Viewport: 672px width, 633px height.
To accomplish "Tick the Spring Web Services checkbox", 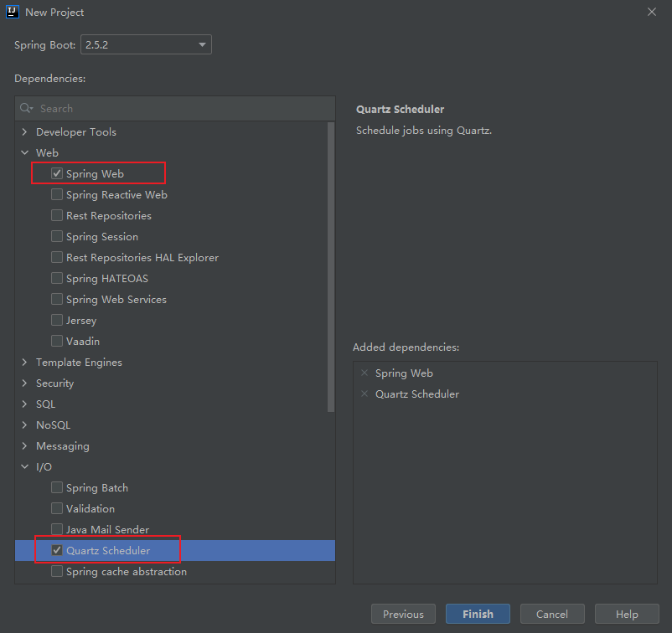I will pos(57,300).
